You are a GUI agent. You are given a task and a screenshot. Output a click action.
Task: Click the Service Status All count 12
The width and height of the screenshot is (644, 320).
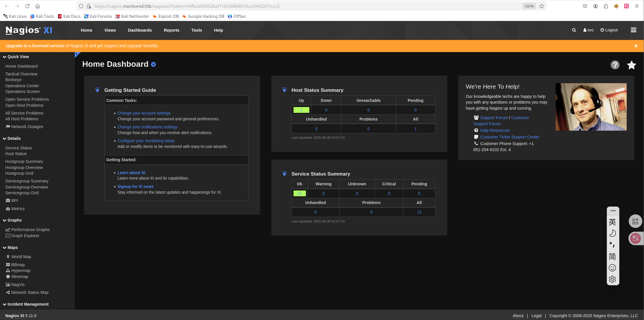[419, 212]
